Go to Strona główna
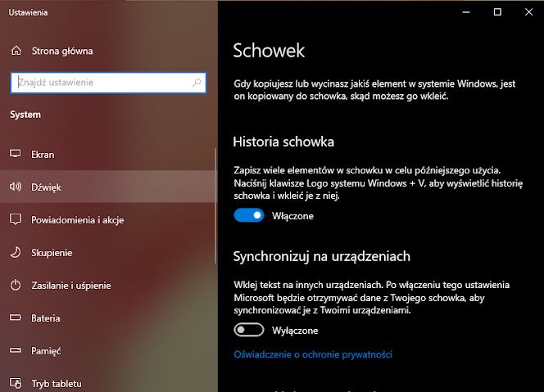The width and height of the screenshot is (544, 392). point(61,51)
